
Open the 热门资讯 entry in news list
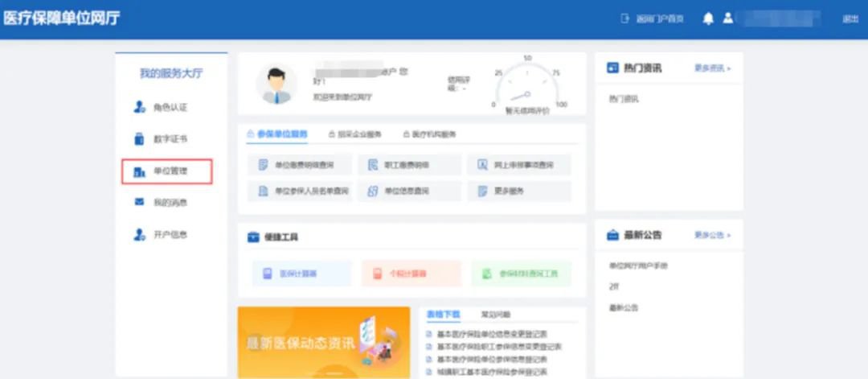coord(624,99)
